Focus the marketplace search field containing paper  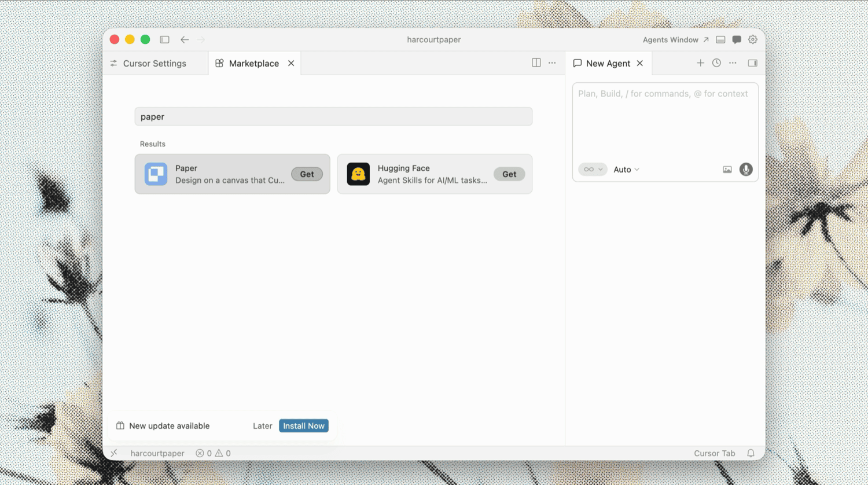[333, 116]
